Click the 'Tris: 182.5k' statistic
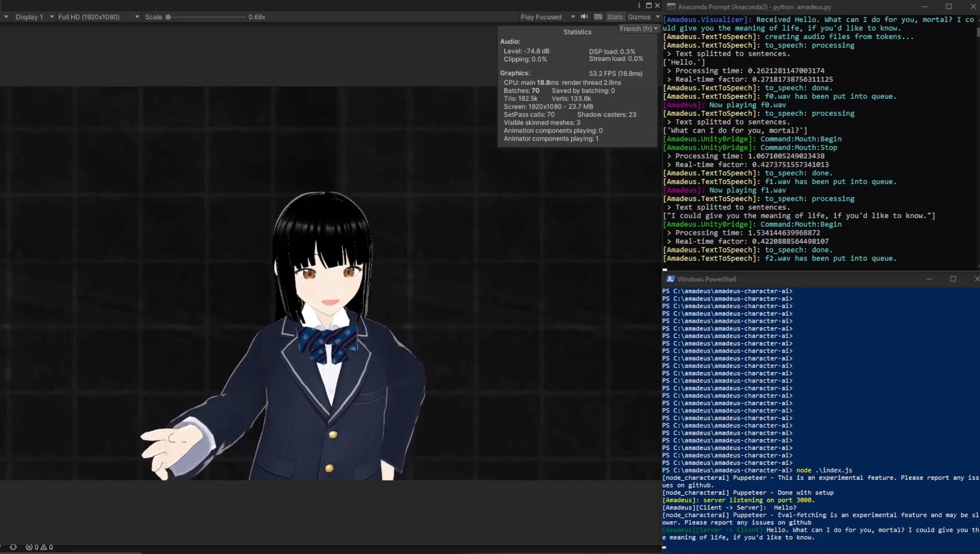The width and height of the screenshot is (980, 554). 521,98
